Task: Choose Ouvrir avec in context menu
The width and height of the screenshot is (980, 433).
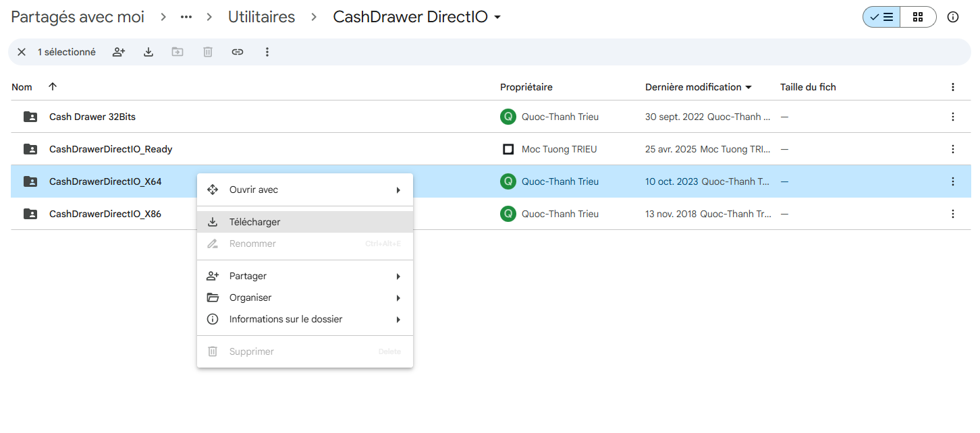Action: 305,190
